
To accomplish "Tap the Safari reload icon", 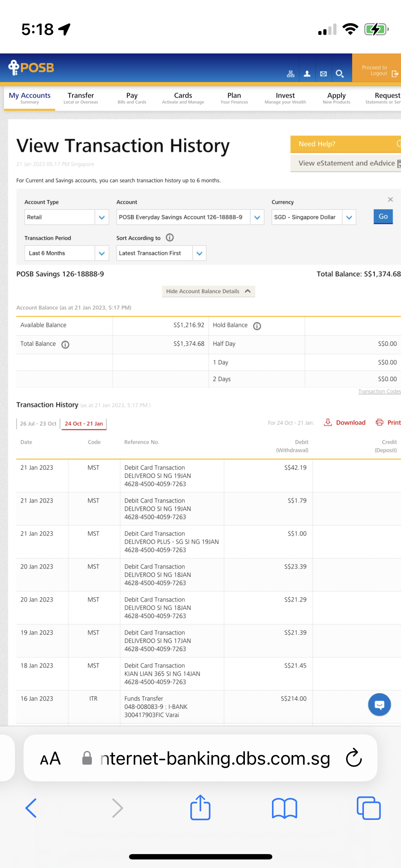I will [x=354, y=758].
